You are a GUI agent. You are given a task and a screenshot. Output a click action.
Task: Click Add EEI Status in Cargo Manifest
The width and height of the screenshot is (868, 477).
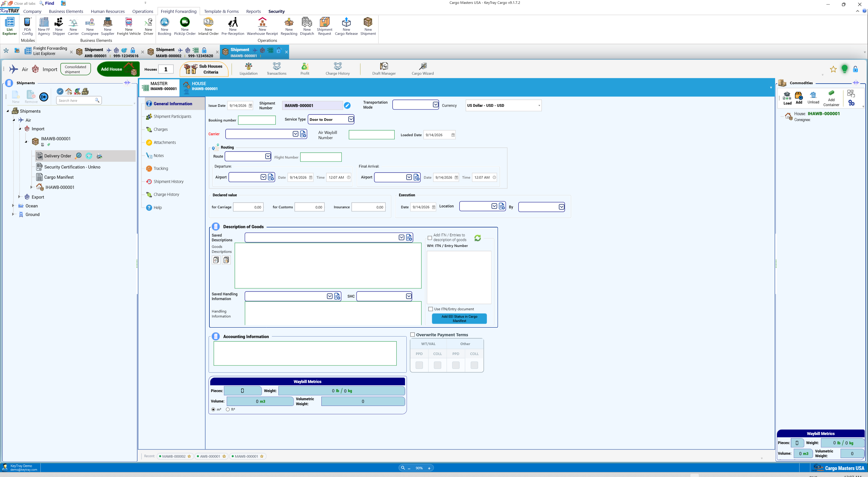(x=459, y=319)
